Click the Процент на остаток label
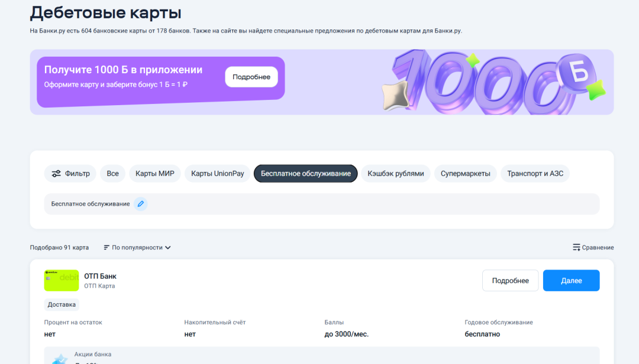The image size is (639, 364). click(x=73, y=323)
